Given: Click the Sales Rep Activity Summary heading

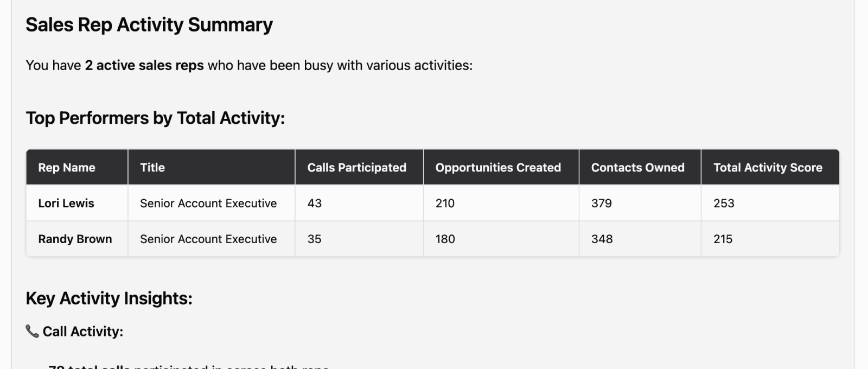Looking at the screenshot, I should (149, 25).
